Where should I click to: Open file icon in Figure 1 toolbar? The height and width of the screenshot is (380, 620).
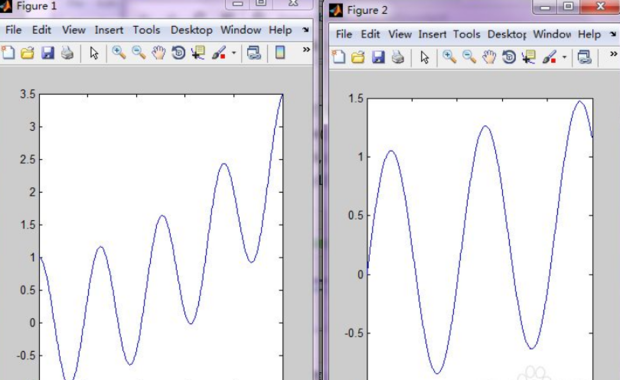click(27, 53)
